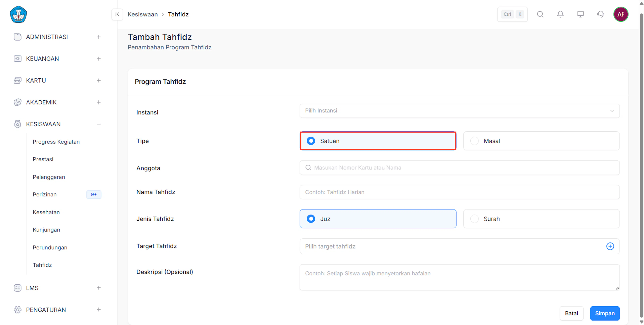Click the Batal button
644x325 pixels.
pos(571,313)
